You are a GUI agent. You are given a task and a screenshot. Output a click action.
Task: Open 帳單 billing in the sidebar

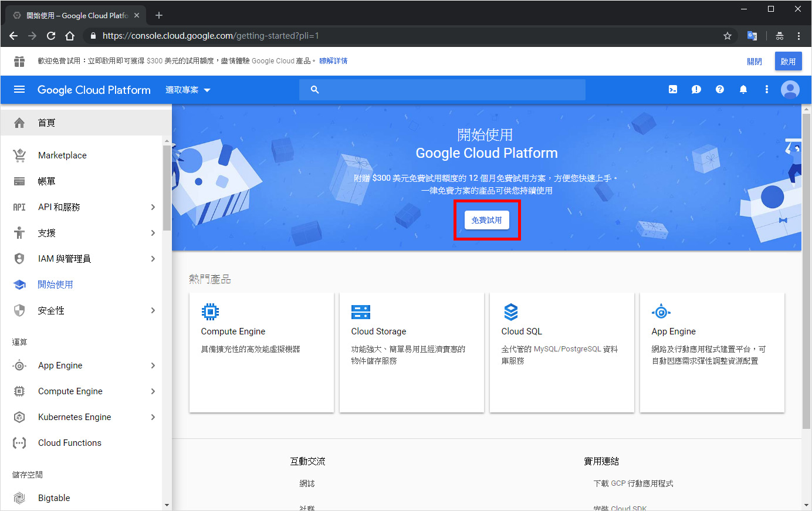[x=81, y=181]
